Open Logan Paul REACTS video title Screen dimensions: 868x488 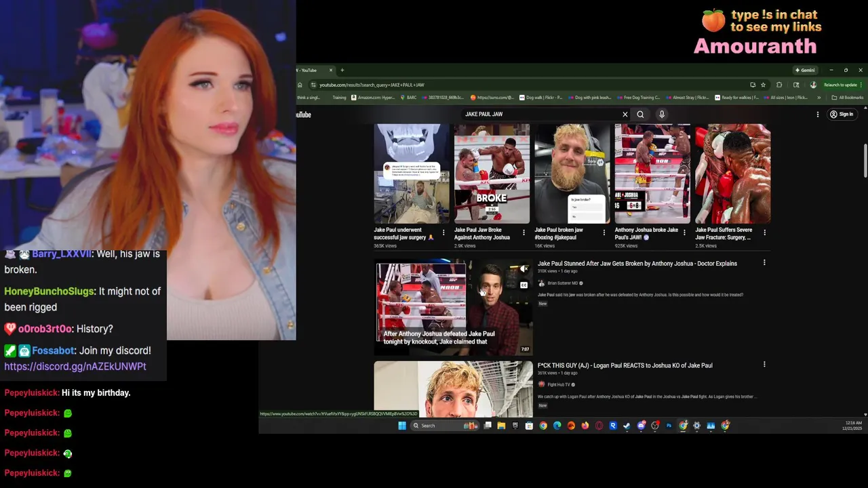(625, 365)
